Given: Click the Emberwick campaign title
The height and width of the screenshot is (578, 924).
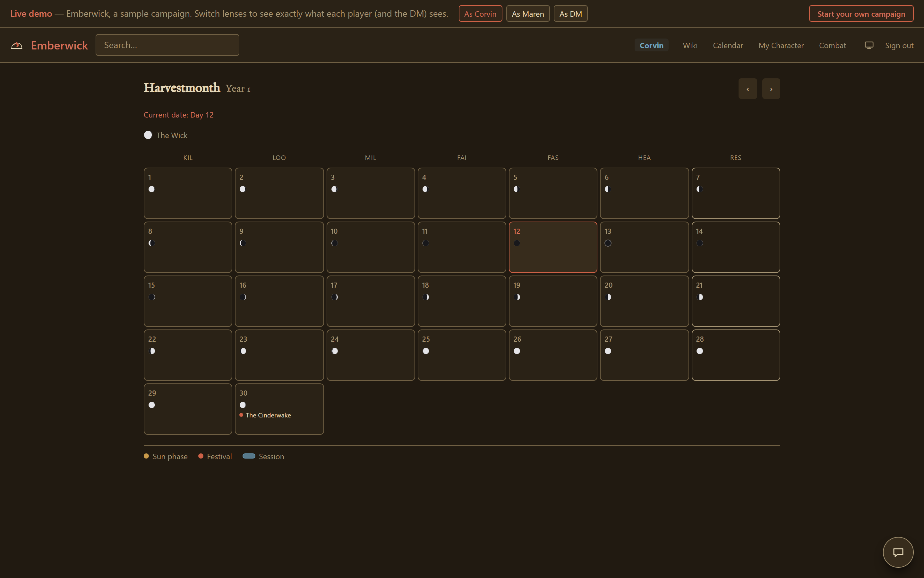Looking at the screenshot, I should [x=60, y=46].
